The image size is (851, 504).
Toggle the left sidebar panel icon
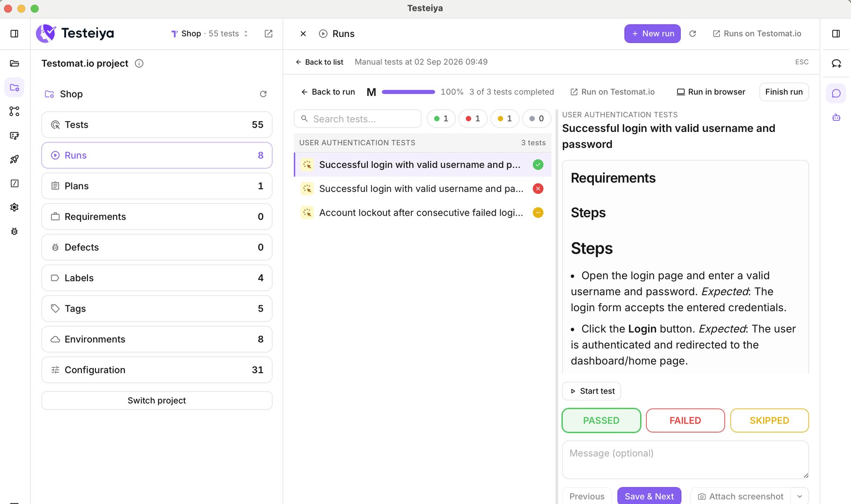pos(14,34)
